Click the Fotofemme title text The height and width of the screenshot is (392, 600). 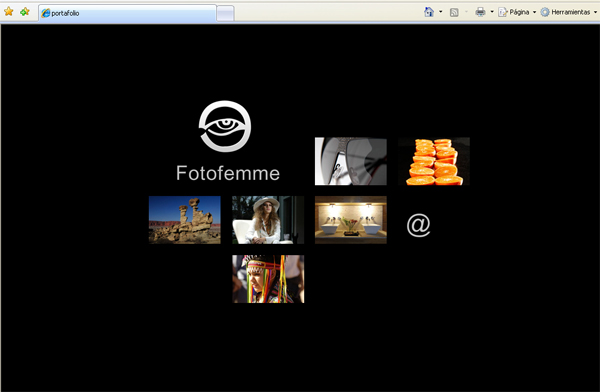[x=228, y=173]
